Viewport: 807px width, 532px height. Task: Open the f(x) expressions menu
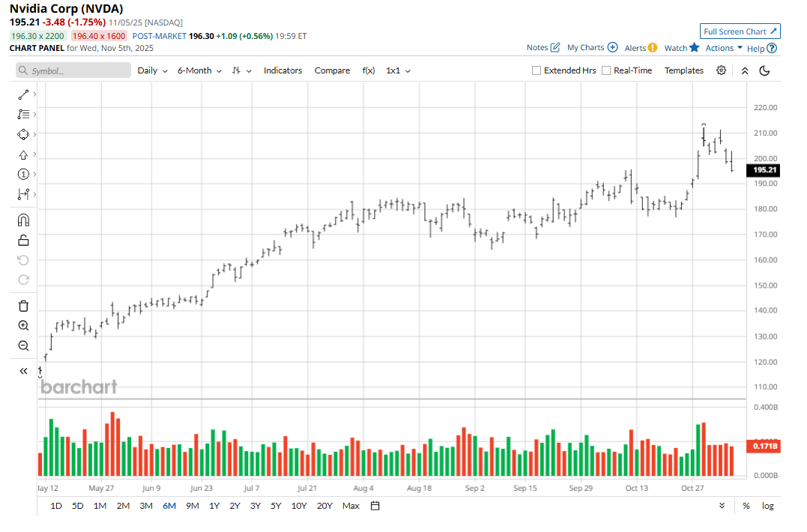pos(369,70)
